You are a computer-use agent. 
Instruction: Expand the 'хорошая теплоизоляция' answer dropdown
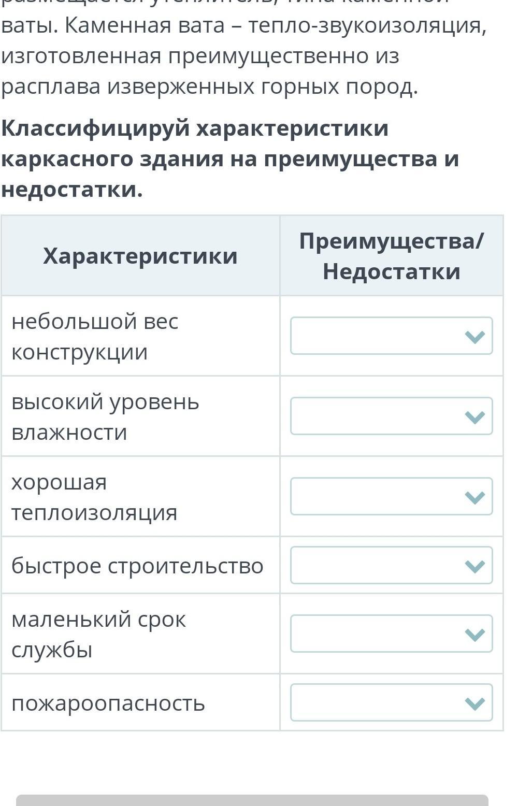tap(391, 496)
